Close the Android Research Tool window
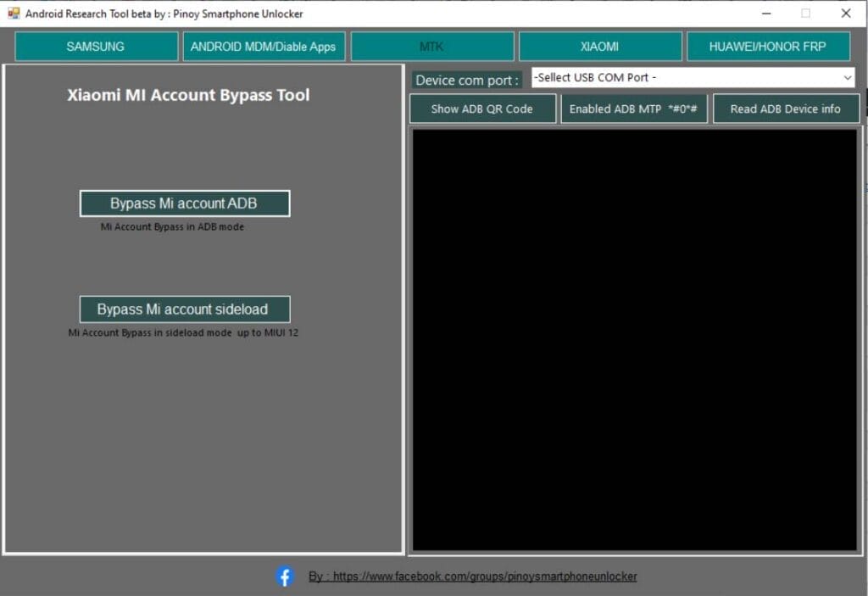Viewport: 868px width, 596px height. click(x=845, y=14)
